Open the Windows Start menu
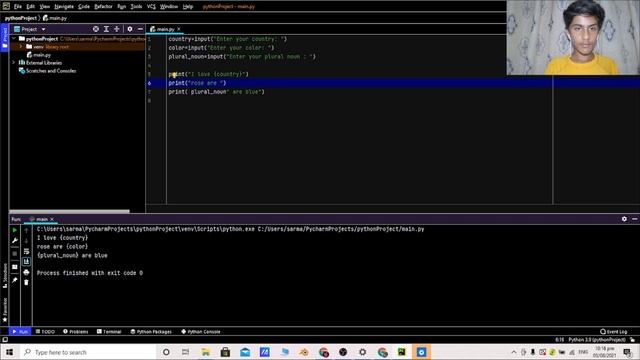640x360 pixels. (9, 352)
